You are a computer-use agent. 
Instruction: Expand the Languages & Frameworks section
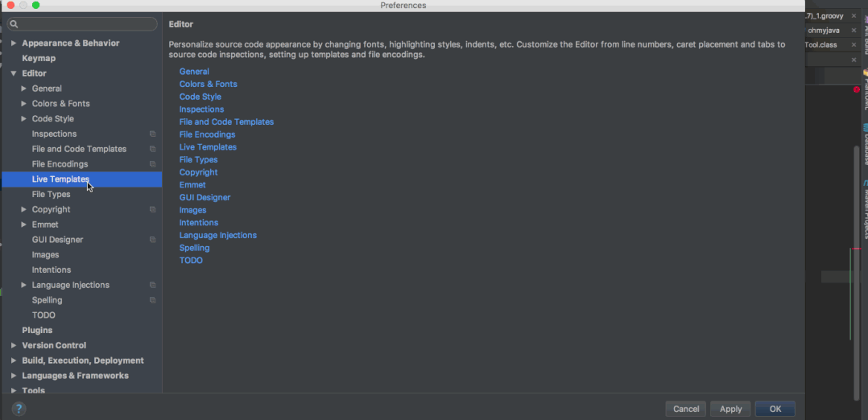coord(14,376)
